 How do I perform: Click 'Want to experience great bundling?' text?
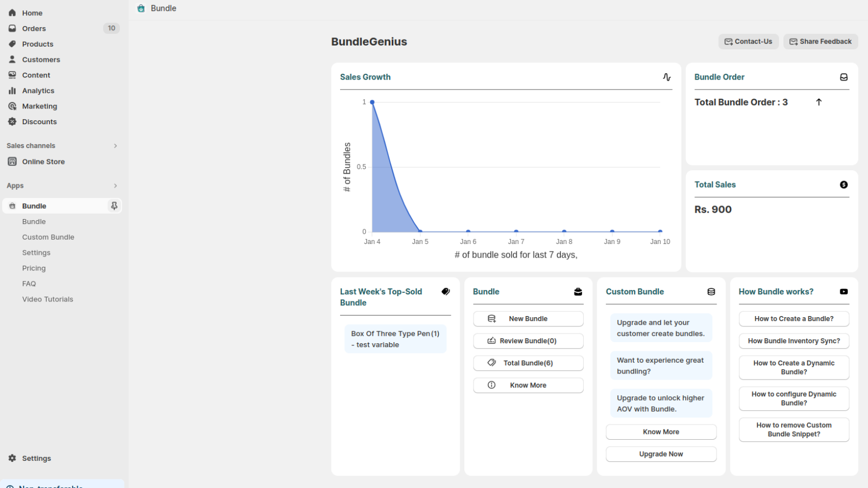point(661,366)
